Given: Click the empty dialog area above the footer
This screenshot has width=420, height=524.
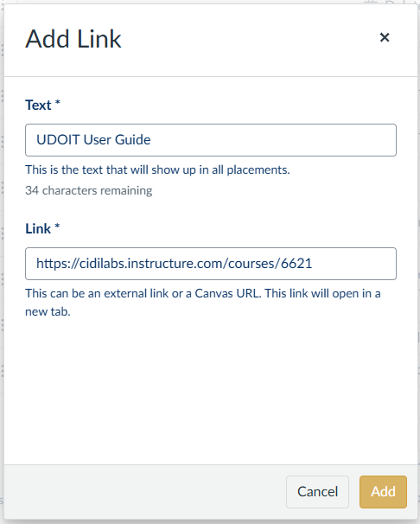Looking at the screenshot, I should pos(211,391).
